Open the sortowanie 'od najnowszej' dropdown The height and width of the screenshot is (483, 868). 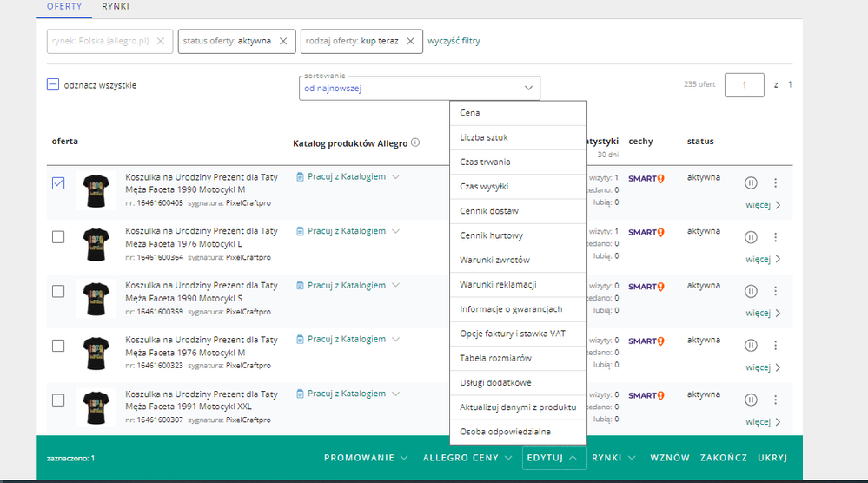tap(419, 88)
